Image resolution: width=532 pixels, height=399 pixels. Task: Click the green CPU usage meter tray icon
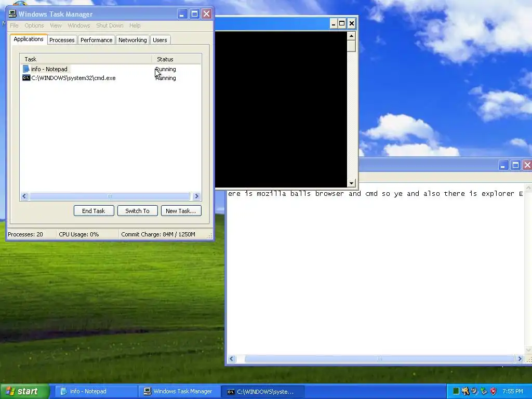click(x=456, y=391)
